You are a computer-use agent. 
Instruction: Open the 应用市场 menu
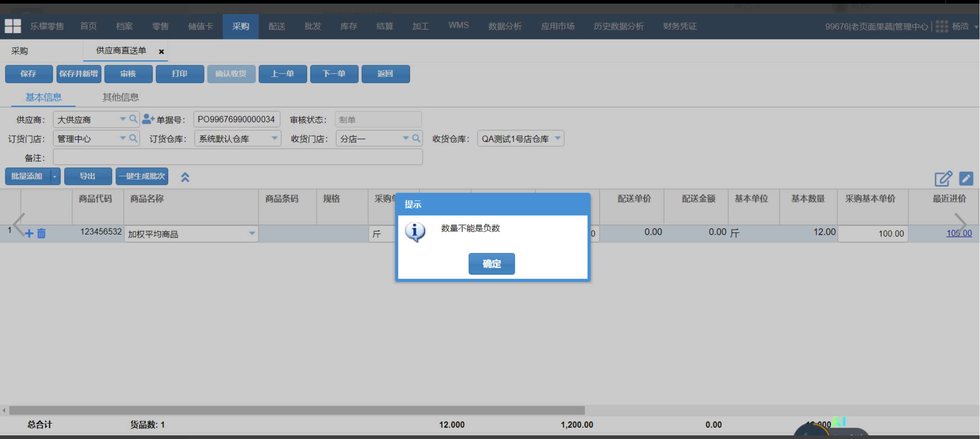[557, 26]
